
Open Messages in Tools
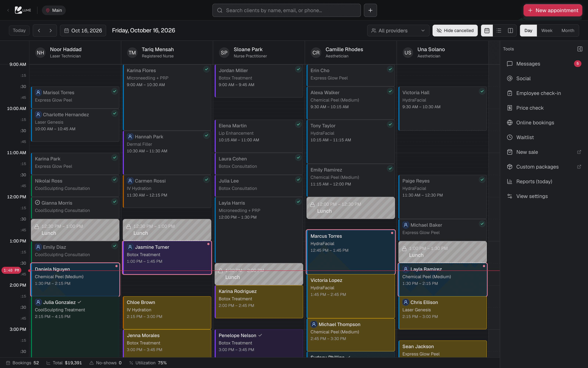[544, 64]
